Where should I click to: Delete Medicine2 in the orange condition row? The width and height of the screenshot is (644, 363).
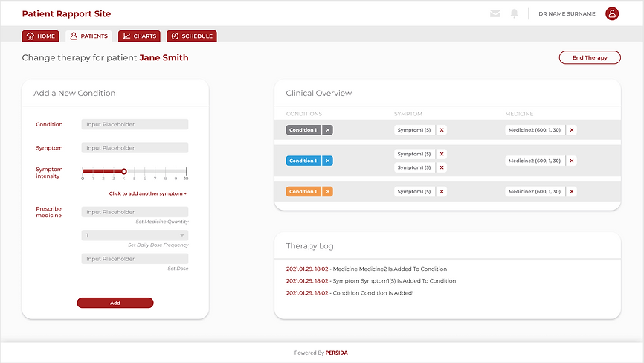coord(571,192)
